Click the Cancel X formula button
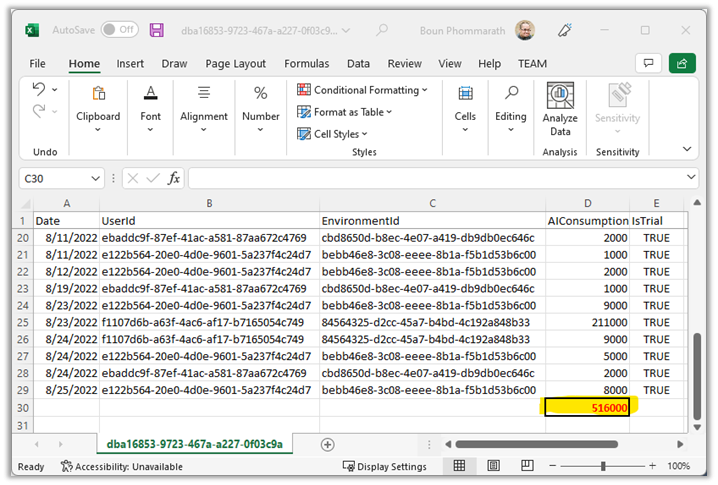 point(133,178)
